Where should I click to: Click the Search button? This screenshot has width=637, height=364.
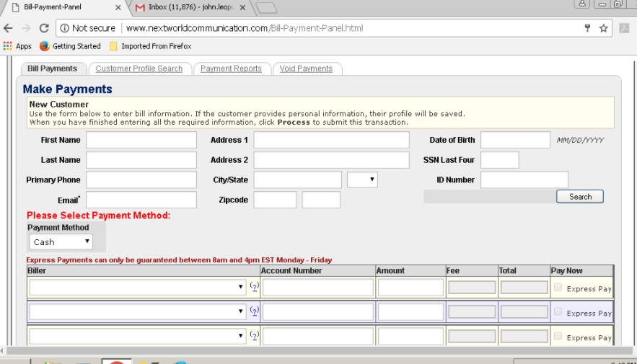tap(580, 196)
